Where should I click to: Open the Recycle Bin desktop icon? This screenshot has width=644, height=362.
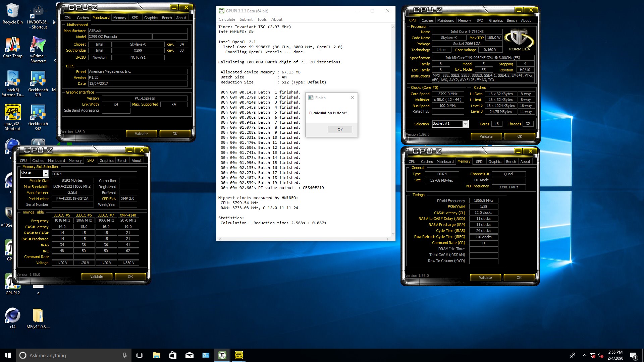point(12,14)
